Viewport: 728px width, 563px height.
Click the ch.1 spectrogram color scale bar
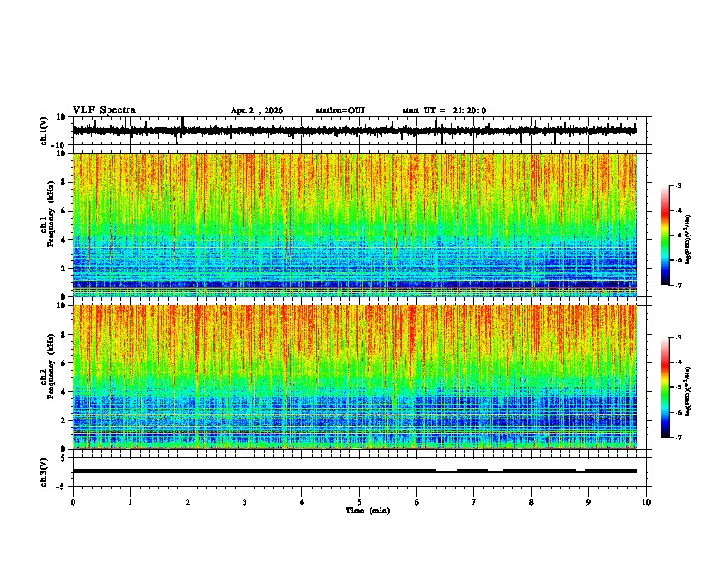pyautogui.click(x=665, y=236)
